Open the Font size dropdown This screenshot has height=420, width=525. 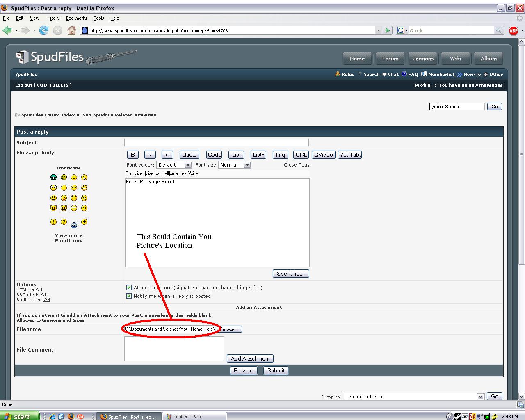(x=235, y=165)
